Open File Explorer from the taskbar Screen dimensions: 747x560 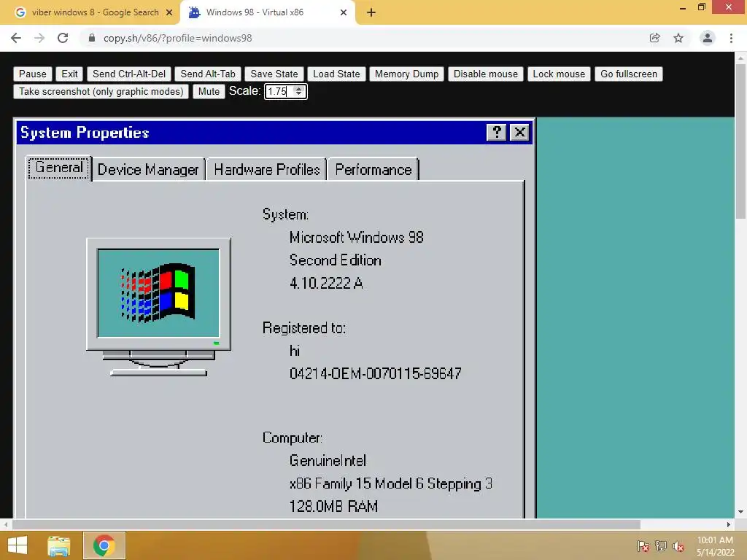59,545
